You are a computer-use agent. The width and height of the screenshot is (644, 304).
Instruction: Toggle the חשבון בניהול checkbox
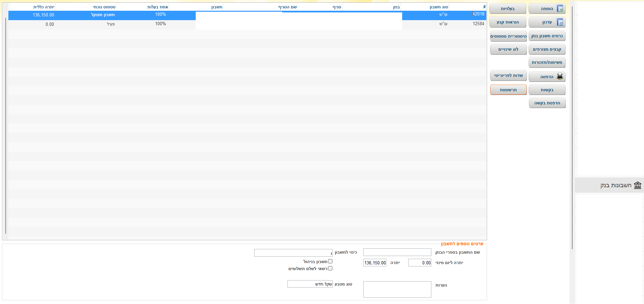click(x=330, y=261)
